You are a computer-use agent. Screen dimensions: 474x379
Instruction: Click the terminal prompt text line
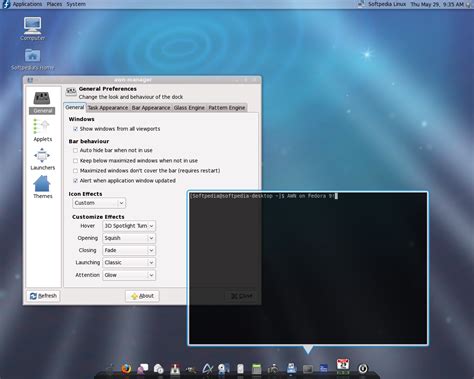pyautogui.click(x=263, y=196)
